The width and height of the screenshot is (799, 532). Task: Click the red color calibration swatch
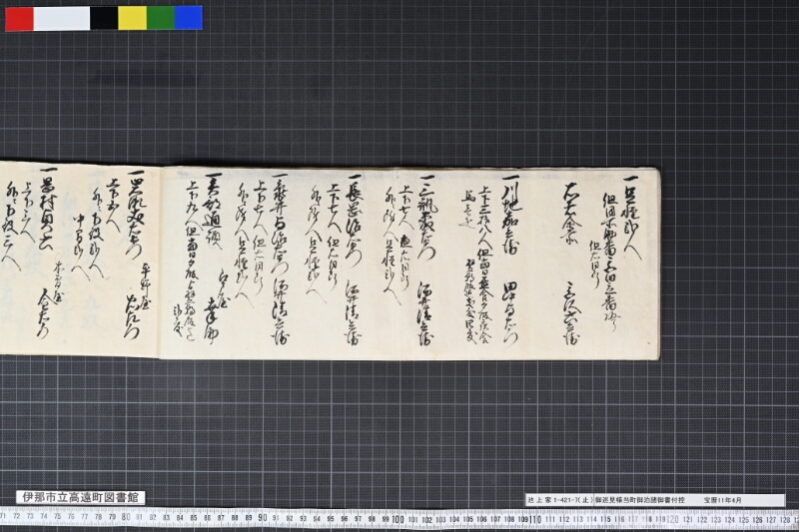click(x=19, y=18)
